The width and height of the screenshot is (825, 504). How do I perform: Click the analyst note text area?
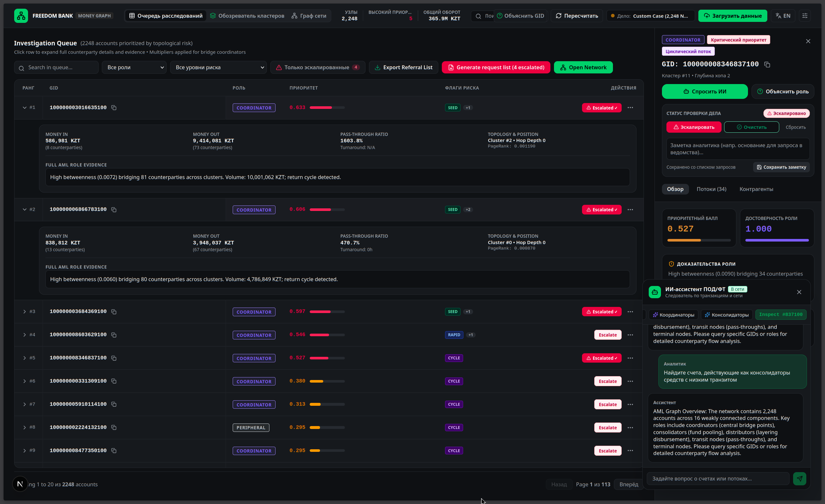coord(738,149)
